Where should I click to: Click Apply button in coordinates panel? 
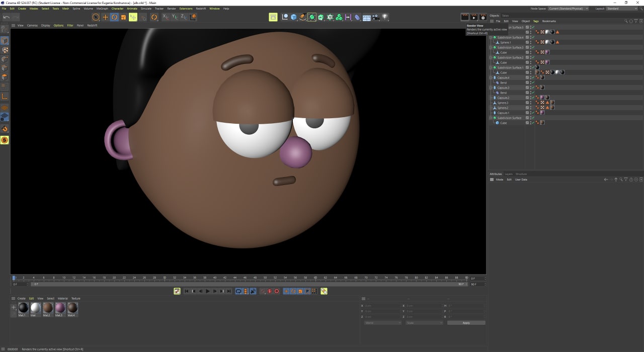(466, 323)
